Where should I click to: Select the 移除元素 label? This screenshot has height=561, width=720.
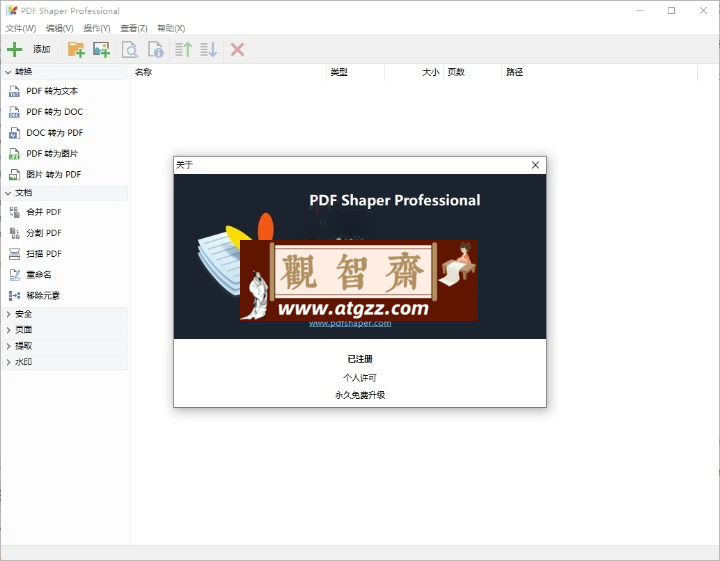[43, 296]
